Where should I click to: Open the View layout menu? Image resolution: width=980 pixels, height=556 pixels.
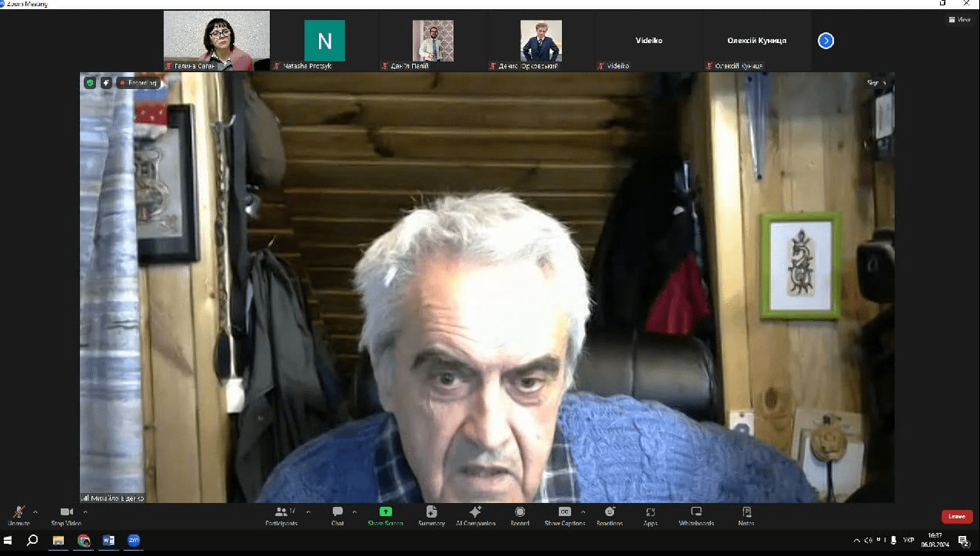click(x=960, y=20)
